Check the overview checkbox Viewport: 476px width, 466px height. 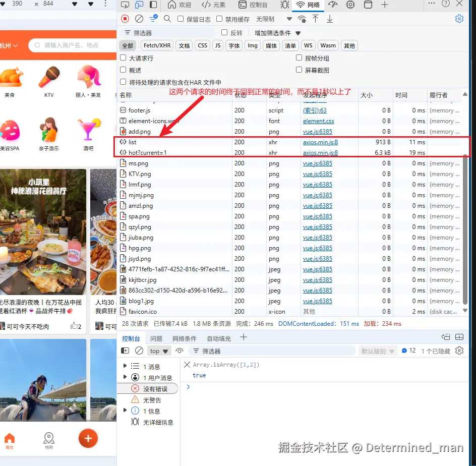coord(123,70)
